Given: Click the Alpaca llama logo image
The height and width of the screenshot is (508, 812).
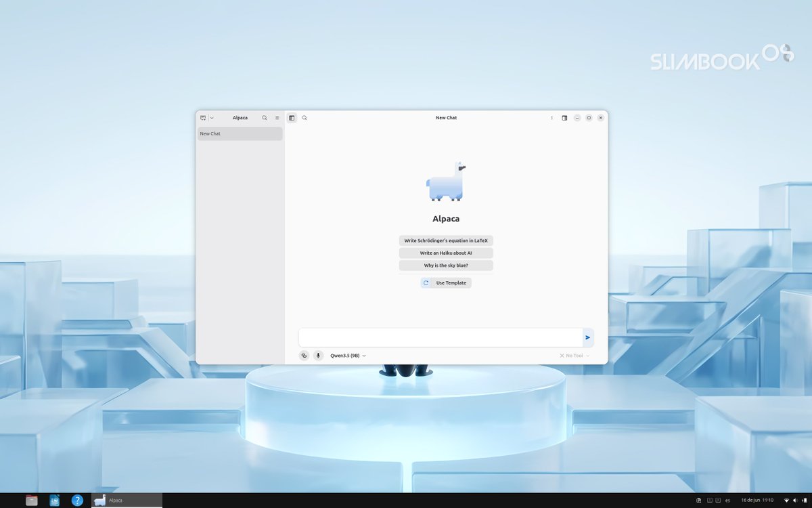Looking at the screenshot, I should coord(446,182).
